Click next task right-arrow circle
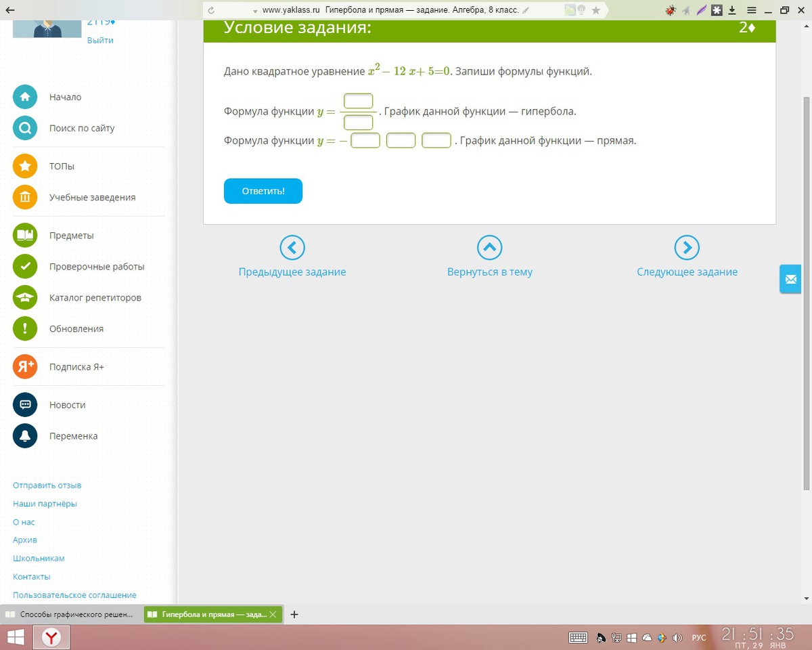Image resolution: width=812 pixels, height=650 pixels. tap(687, 248)
